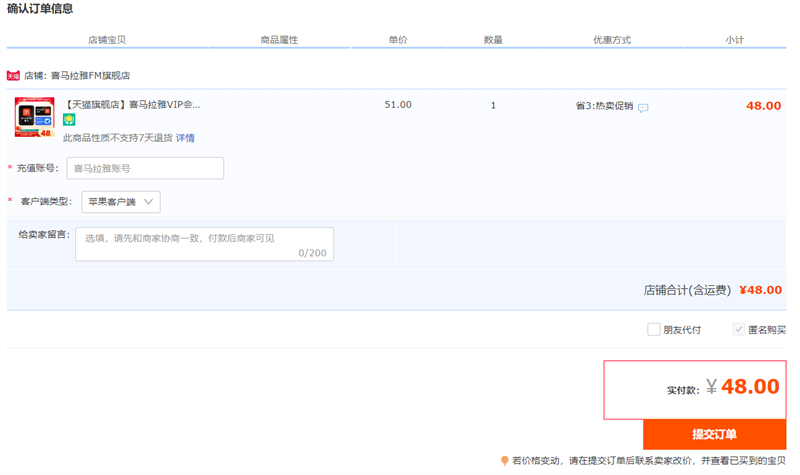Screen dimensions: 800x475
Task: Click the orange location pin icon at bottom
Action: [505, 461]
